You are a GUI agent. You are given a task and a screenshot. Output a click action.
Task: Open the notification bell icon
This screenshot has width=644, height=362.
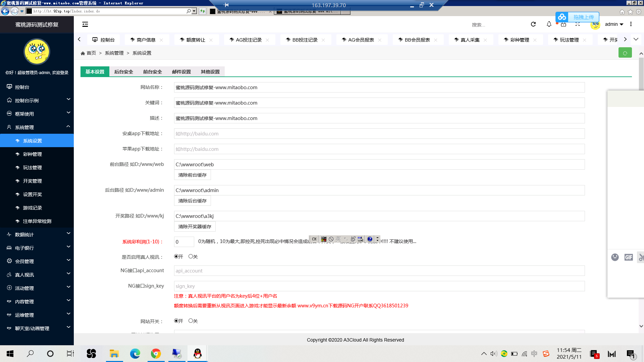point(549,24)
